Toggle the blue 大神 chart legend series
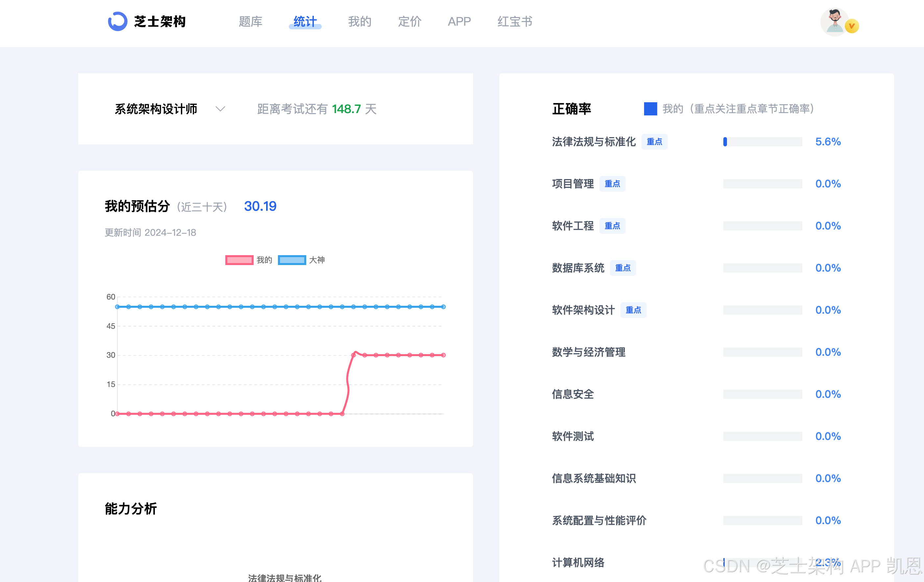Image resolution: width=924 pixels, height=582 pixels. point(292,260)
